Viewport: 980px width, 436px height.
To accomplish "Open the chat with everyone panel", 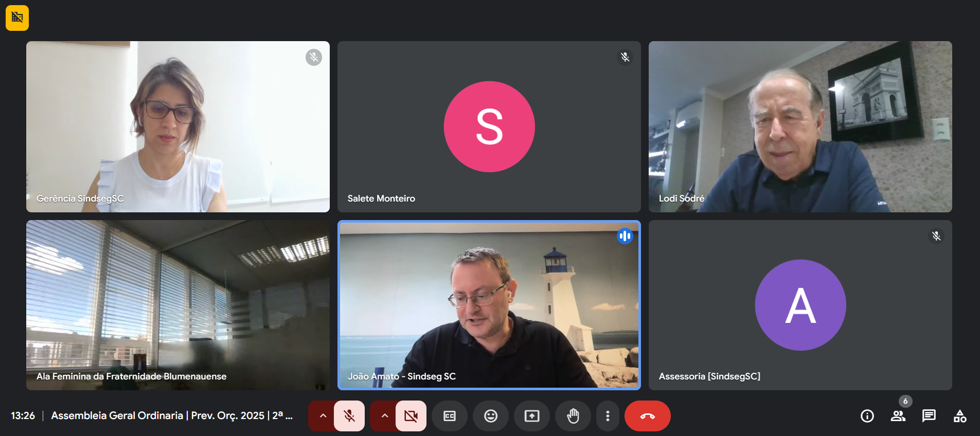I will [929, 416].
